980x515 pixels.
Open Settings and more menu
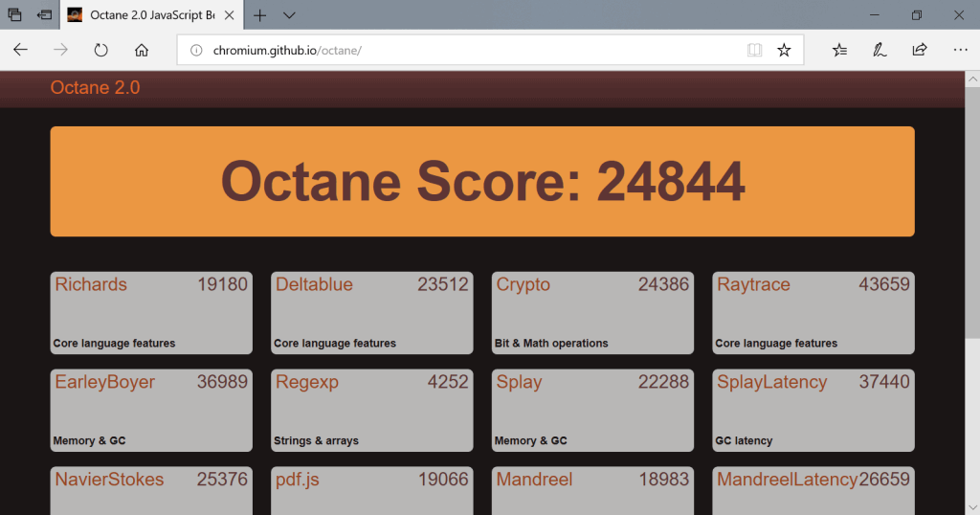click(960, 50)
